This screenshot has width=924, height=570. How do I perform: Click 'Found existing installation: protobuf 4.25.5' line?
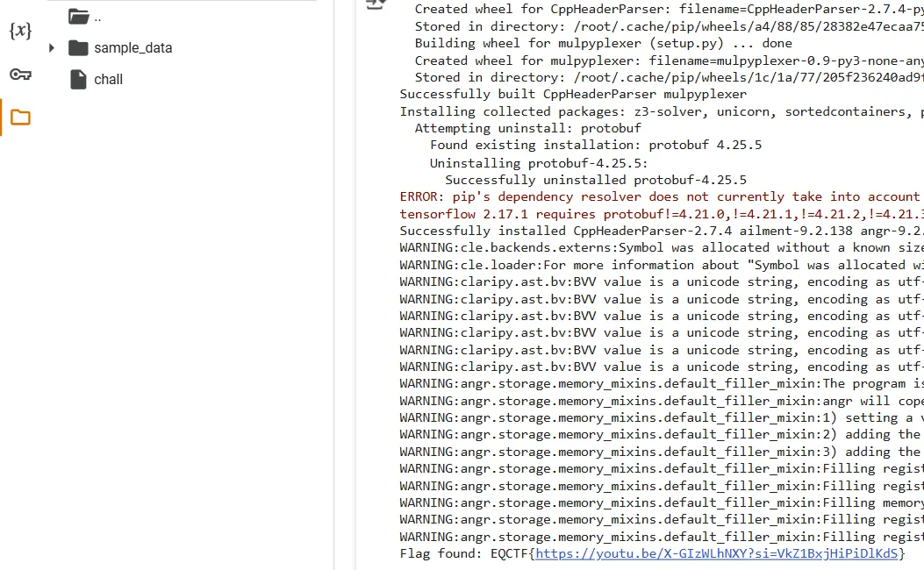coord(596,145)
